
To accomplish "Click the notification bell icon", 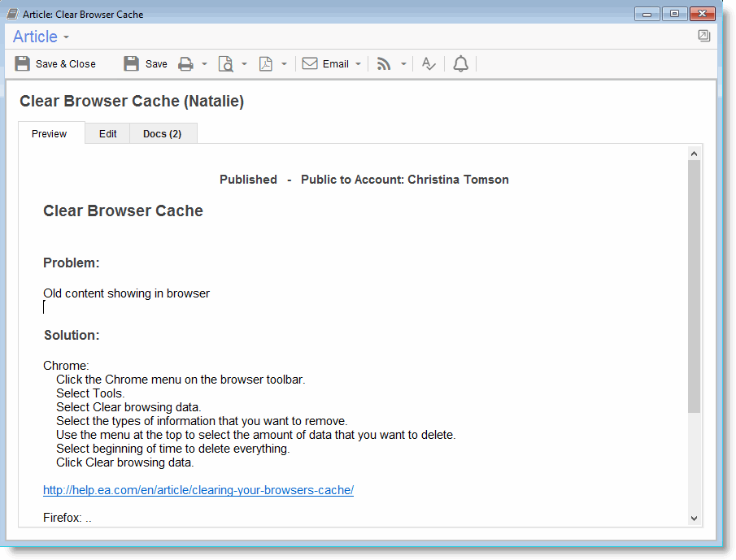I will click(460, 64).
